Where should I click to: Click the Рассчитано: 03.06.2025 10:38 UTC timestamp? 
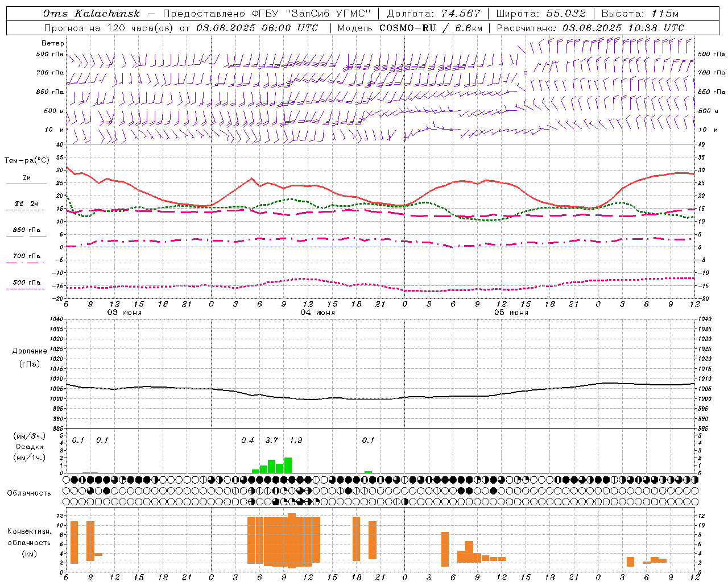point(590,28)
